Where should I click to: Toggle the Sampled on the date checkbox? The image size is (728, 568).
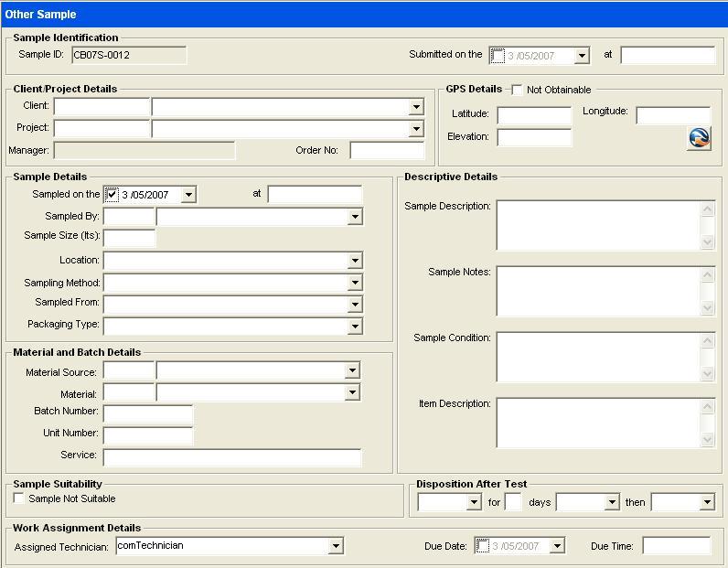[112, 195]
